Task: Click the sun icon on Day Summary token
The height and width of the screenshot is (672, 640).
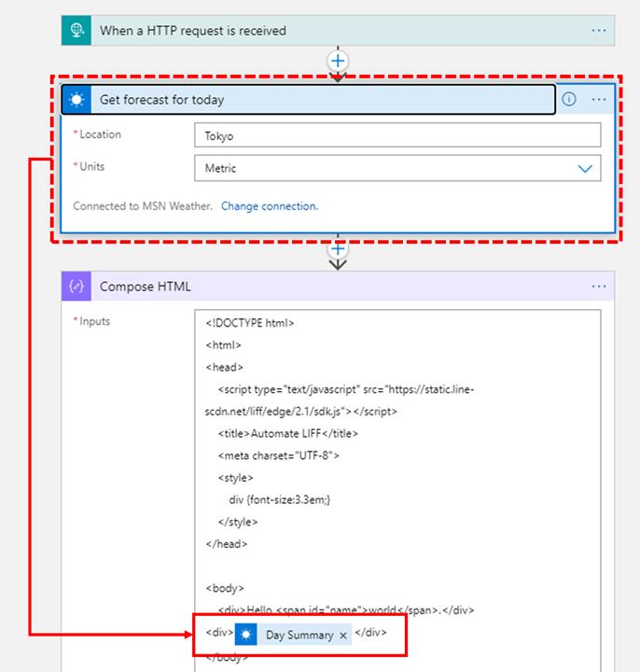Action: click(x=246, y=635)
